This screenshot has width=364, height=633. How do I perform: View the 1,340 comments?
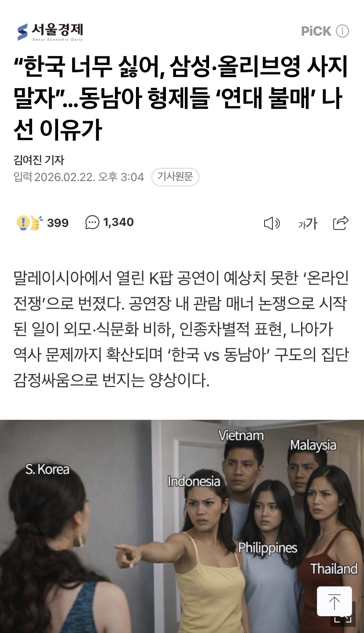[x=118, y=222]
